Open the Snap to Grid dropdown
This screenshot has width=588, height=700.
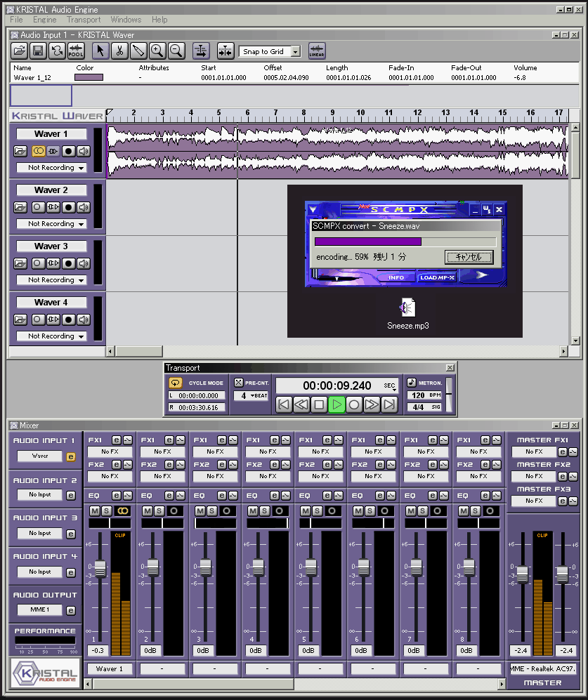pyautogui.click(x=295, y=51)
